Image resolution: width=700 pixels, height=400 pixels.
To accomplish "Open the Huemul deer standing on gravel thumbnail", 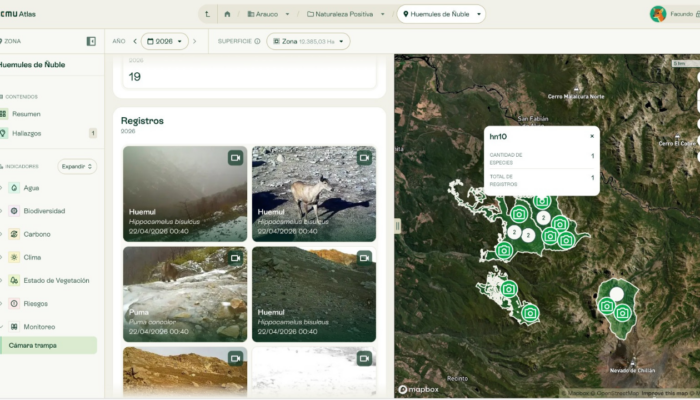I will coord(314,194).
